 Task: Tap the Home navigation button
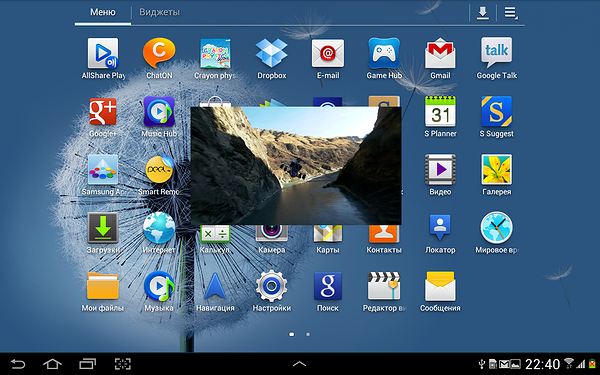click(52, 364)
